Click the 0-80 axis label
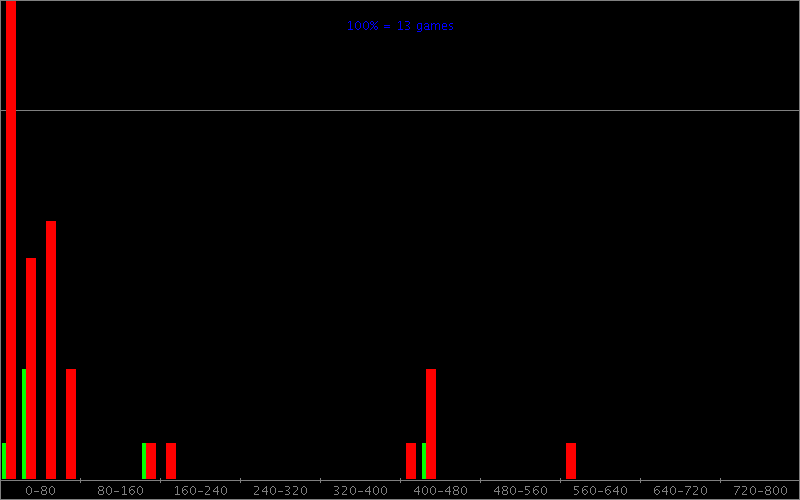 [x=40, y=491]
